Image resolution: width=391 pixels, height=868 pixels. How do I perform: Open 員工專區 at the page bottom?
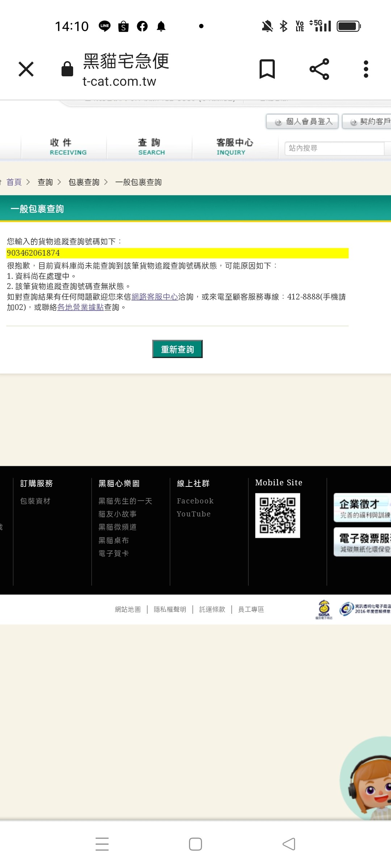pos(251,609)
